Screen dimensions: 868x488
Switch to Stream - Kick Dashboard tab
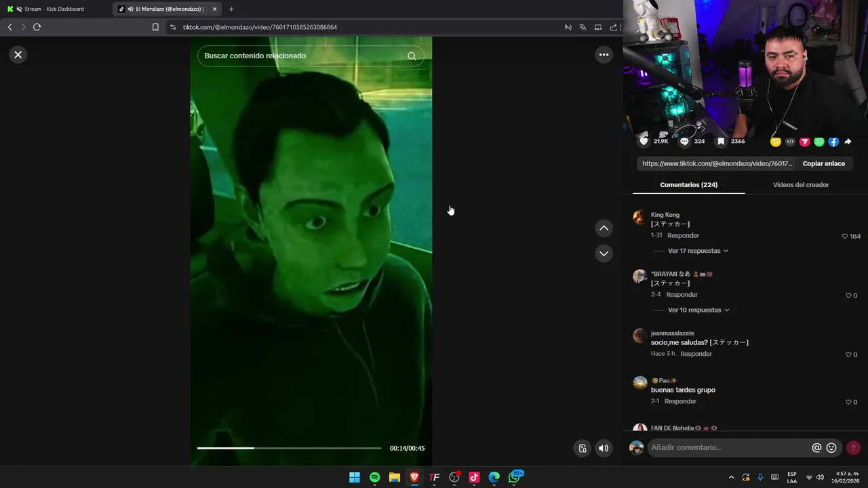click(55, 9)
